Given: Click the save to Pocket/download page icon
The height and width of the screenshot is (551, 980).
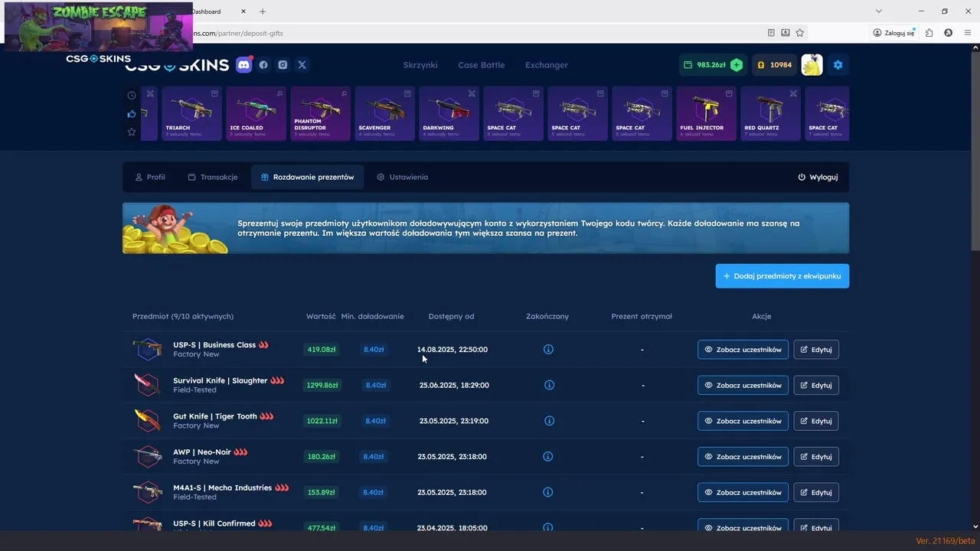Looking at the screenshot, I should (x=786, y=33).
